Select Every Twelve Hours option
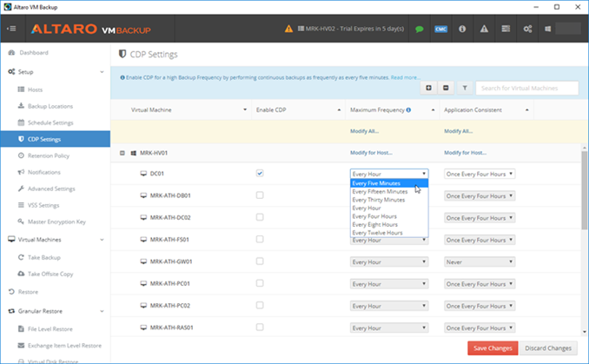Screen dimensions: 589x364 pyautogui.click(x=389, y=233)
